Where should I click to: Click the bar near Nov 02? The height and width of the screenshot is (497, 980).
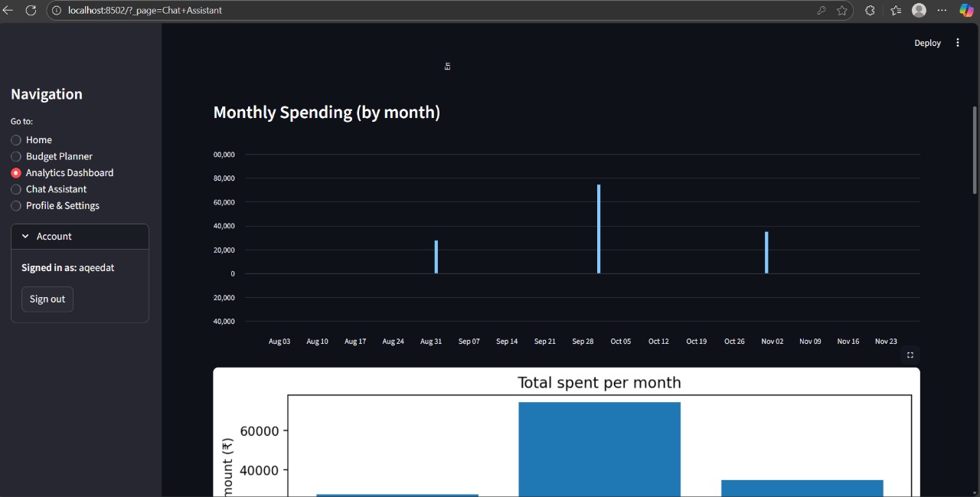pyautogui.click(x=766, y=253)
